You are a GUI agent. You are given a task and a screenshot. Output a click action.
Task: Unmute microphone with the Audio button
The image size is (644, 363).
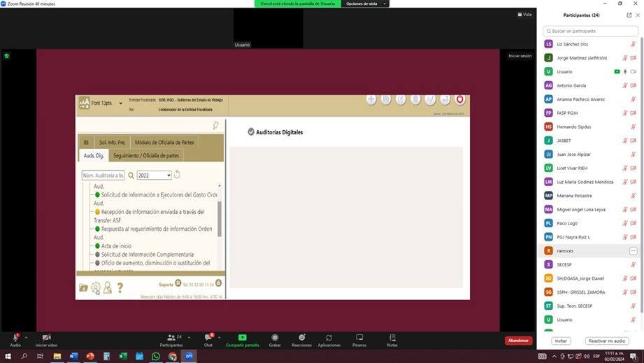pyautogui.click(x=15, y=338)
